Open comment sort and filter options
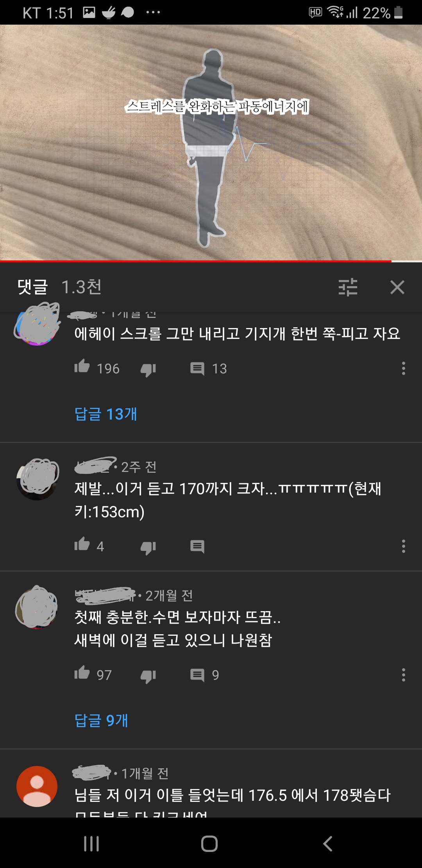 click(348, 287)
